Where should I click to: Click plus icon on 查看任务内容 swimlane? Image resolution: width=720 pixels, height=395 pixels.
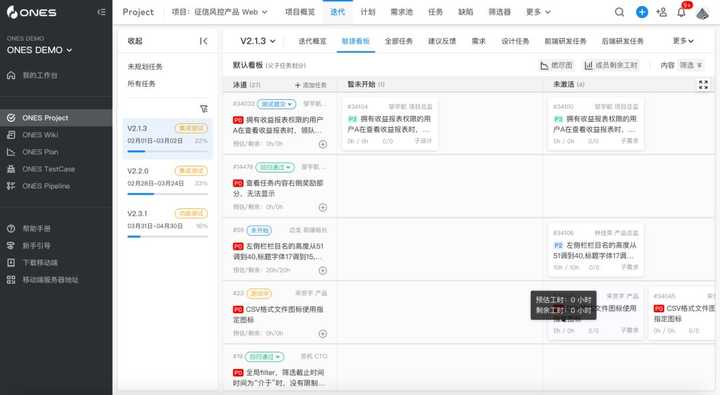pyautogui.click(x=323, y=208)
